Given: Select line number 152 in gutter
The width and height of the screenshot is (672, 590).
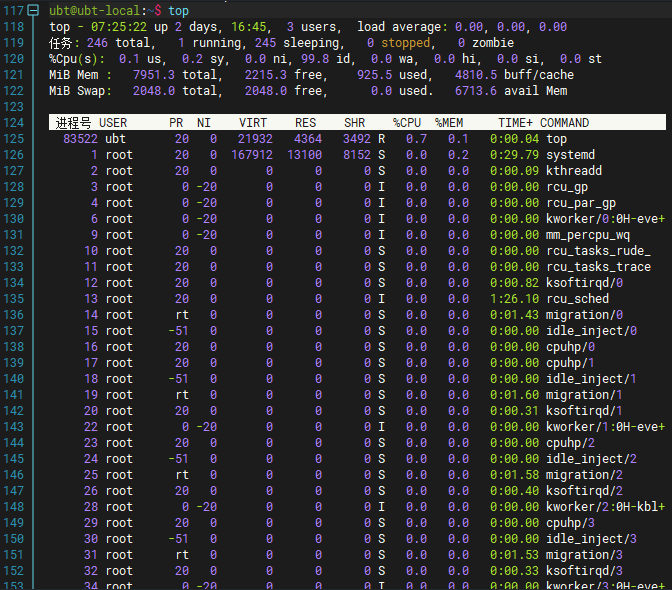Looking at the screenshot, I should pyautogui.click(x=14, y=571).
